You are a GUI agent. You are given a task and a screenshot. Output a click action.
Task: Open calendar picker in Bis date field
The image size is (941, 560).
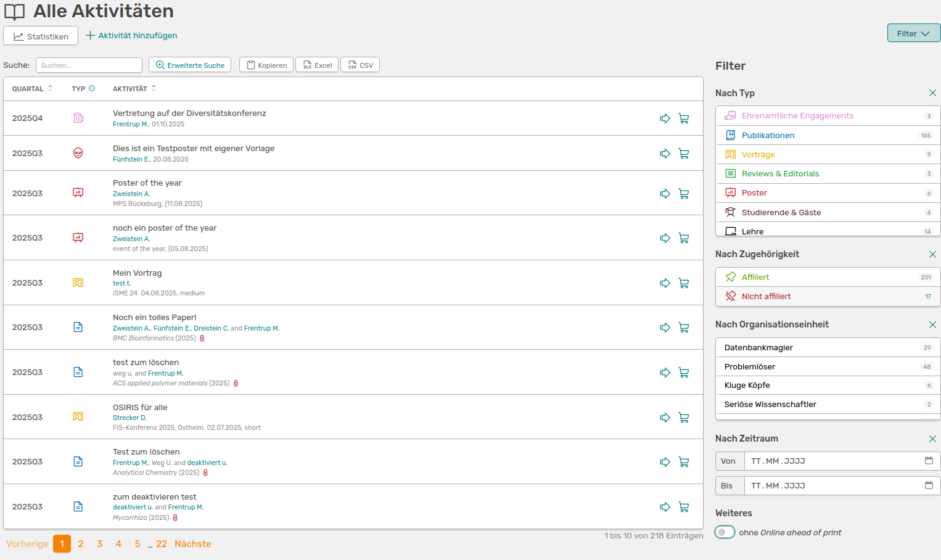pos(929,485)
